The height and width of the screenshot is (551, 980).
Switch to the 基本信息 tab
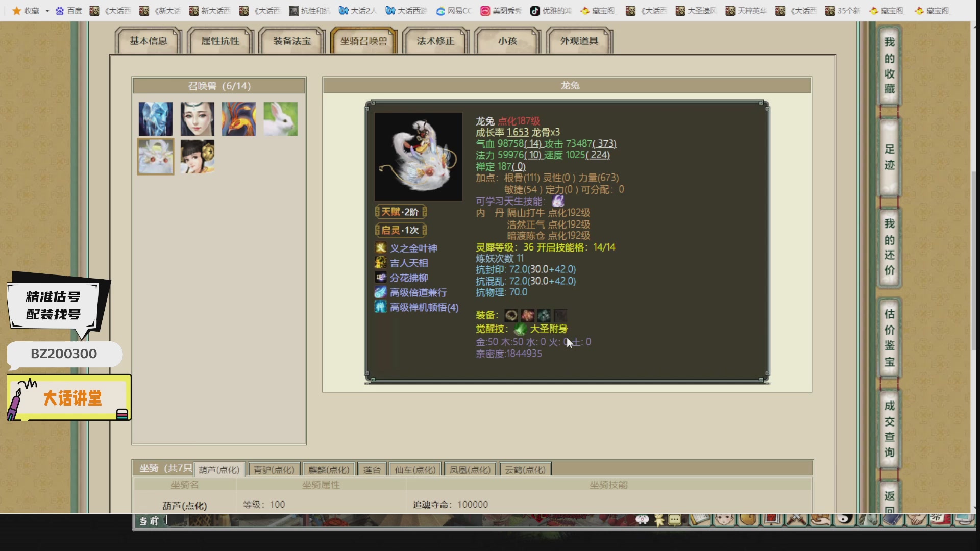pyautogui.click(x=149, y=41)
